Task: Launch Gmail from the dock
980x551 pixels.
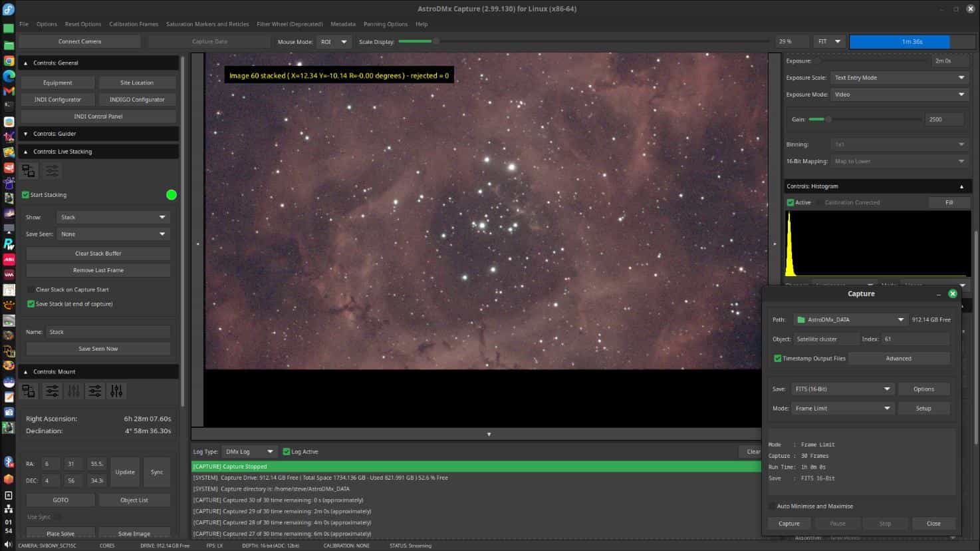Action: [9, 91]
